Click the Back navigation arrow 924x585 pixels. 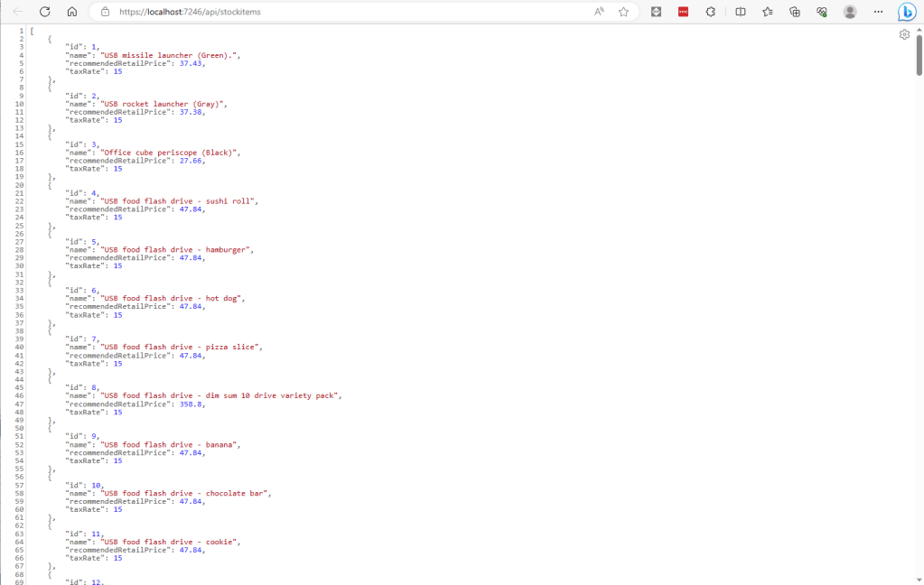coord(18,12)
